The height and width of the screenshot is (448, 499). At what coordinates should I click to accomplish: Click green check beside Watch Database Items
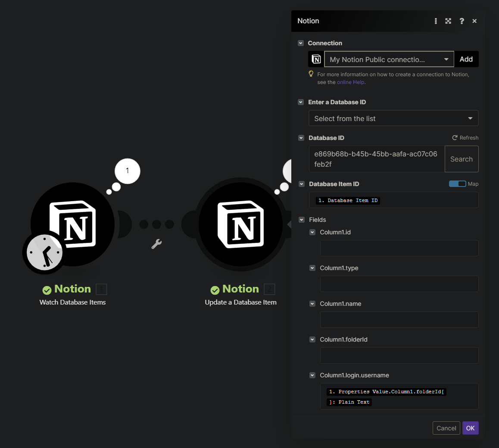47,290
